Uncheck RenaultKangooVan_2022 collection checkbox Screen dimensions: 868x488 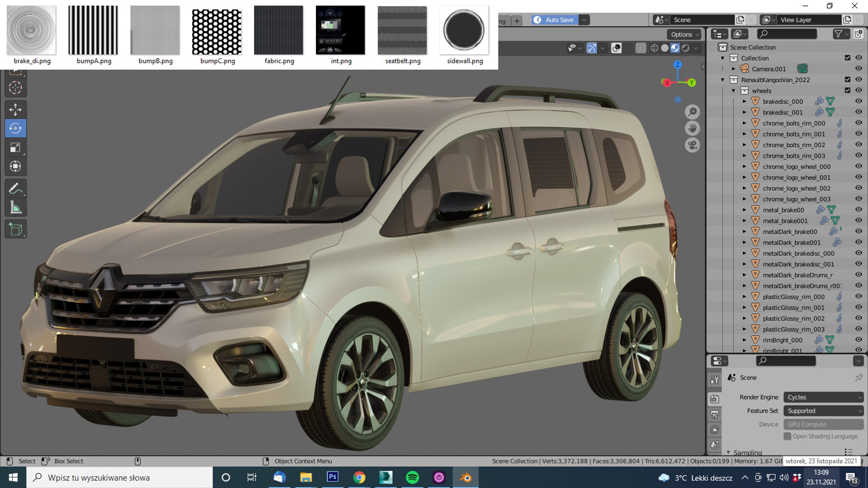tap(848, 80)
